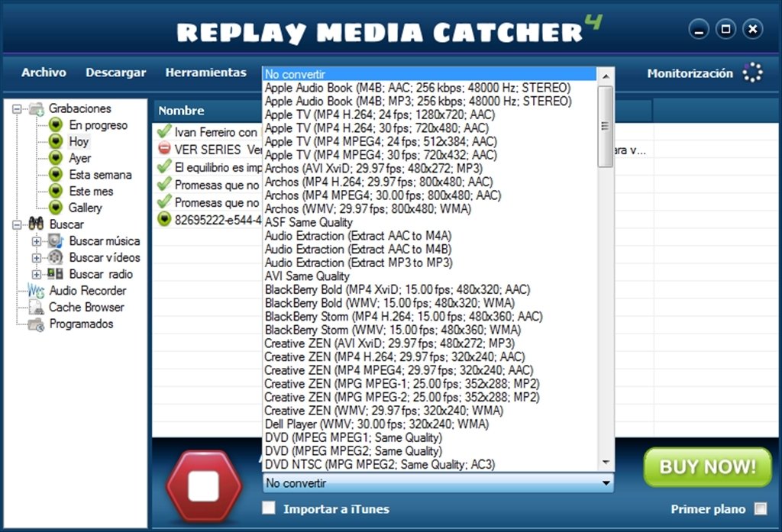Choose Apple TV MP4 H.264 24 fps 1280x720
The height and width of the screenshot is (532, 782).
[x=430, y=114]
